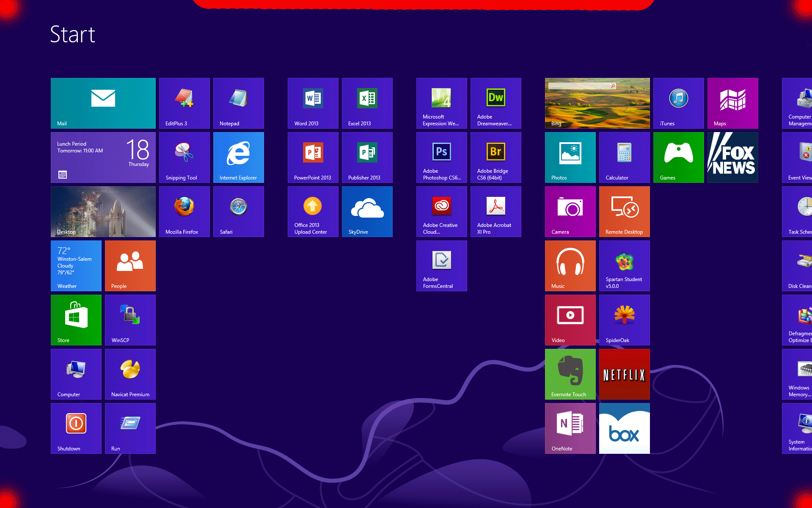Launch Mozilla Firefox

(x=184, y=212)
